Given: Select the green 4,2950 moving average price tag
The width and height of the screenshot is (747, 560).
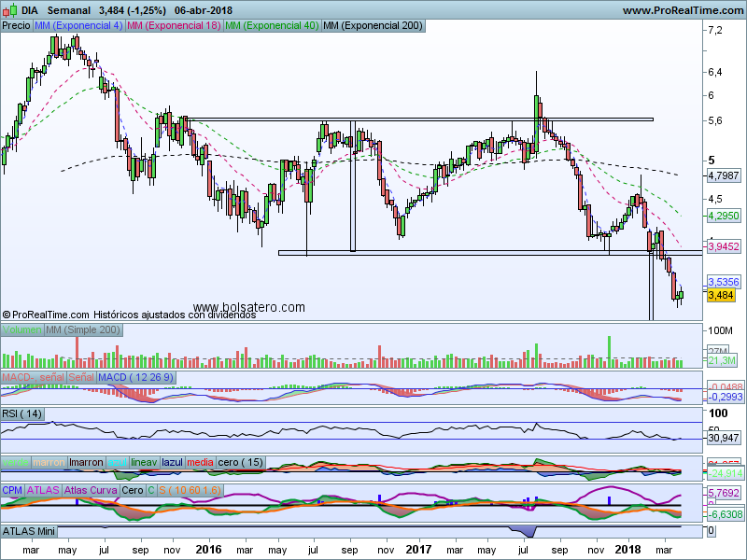Looking at the screenshot, I should coord(723,216).
